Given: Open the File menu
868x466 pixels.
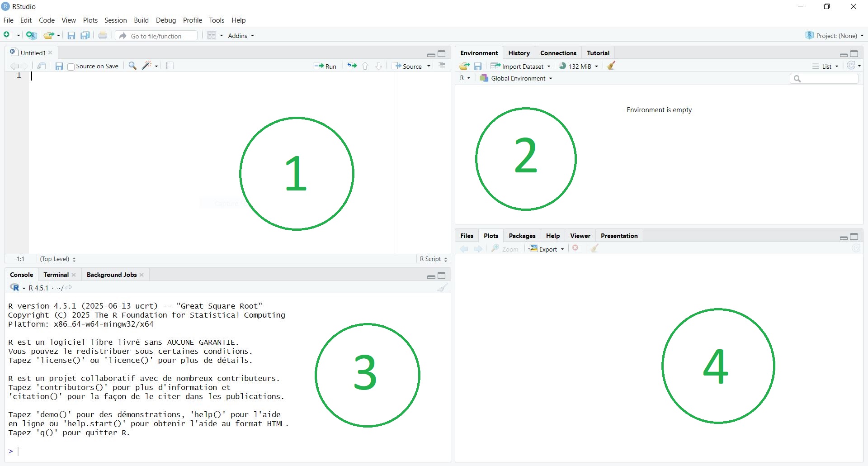Looking at the screenshot, I should [x=8, y=20].
